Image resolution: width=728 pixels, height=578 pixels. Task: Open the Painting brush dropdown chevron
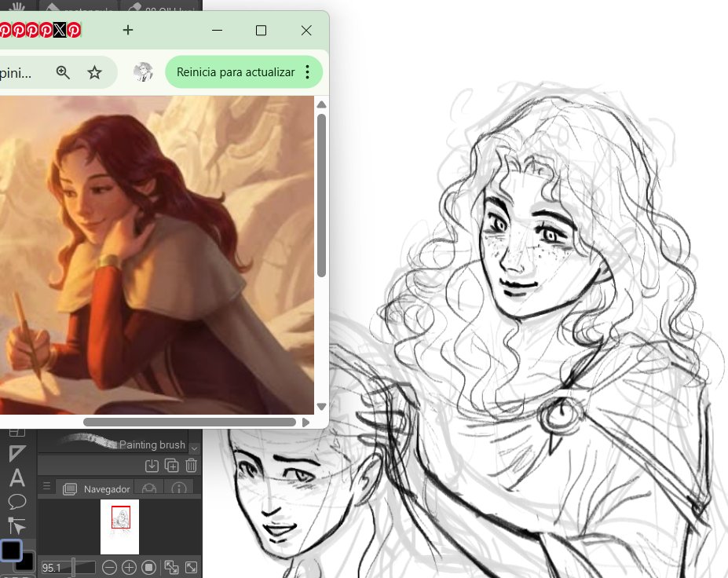pos(194,448)
